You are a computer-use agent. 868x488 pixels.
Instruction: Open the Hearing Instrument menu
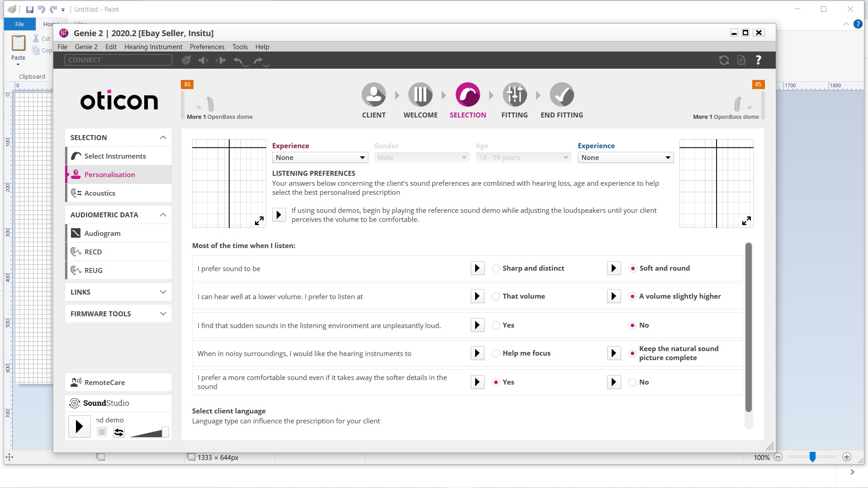[x=153, y=47]
